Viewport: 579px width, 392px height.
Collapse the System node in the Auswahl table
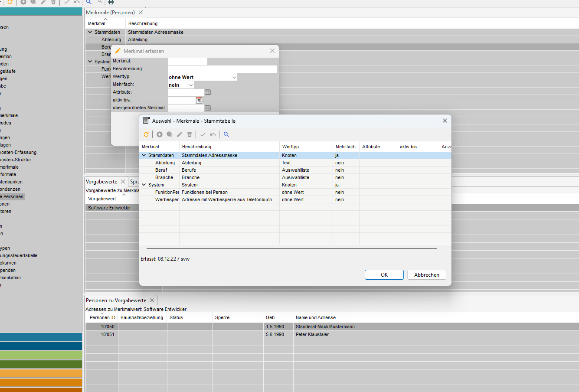pos(144,185)
